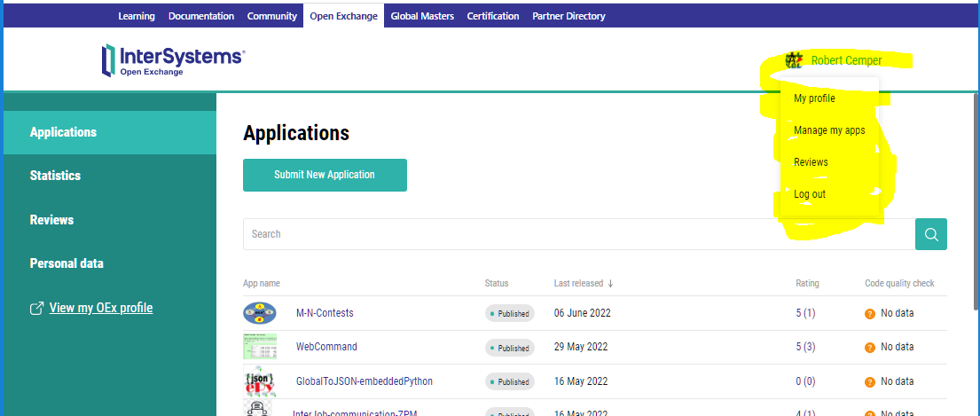Viewport: 980px width, 416px height.
Task: Click the magnifier search button
Action: (x=931, y=234)
